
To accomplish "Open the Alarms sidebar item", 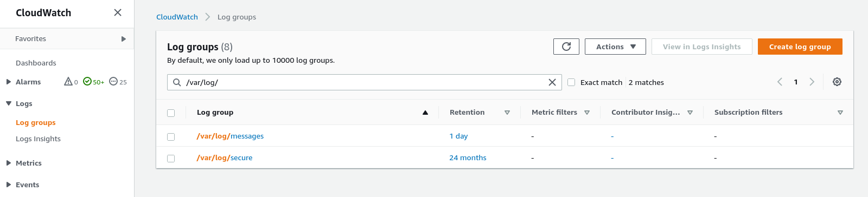I will pos(28,82).
